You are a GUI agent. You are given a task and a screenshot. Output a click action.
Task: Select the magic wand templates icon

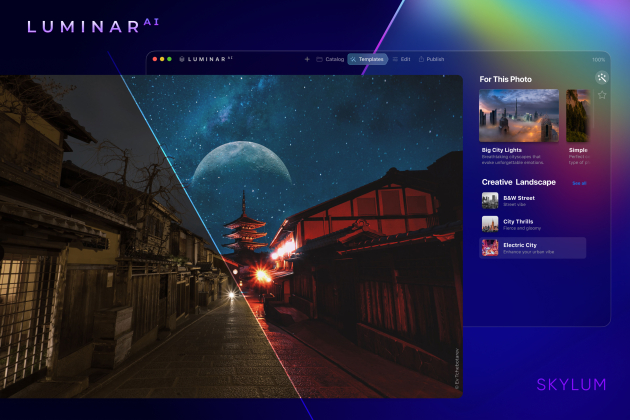click(x=601, y=78)
